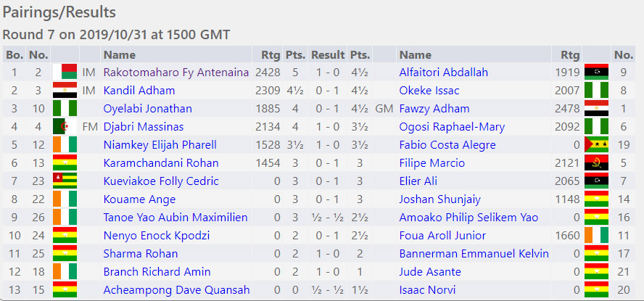
Task: Select Acheampong Dave Quansah name
Action: coord(177,290)
